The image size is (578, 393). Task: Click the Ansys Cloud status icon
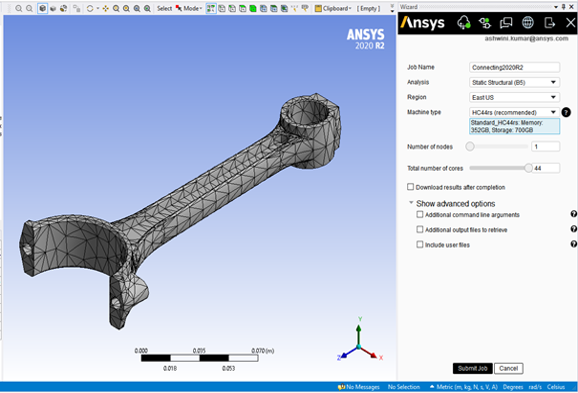[464, 22]
